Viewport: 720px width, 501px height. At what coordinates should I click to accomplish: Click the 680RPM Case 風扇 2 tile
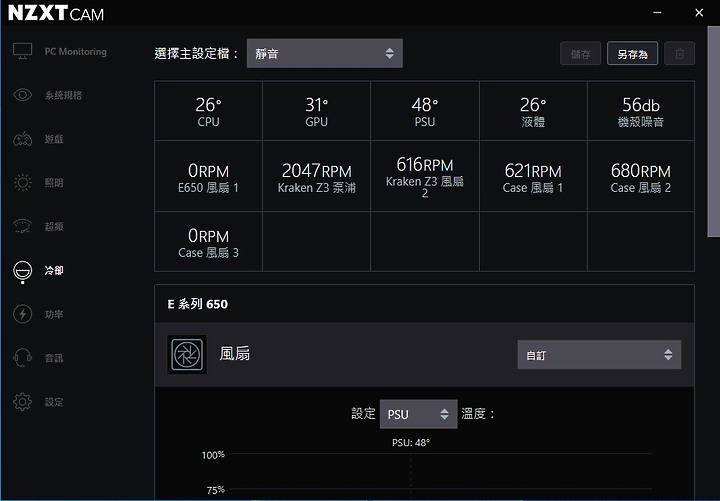[x=641, y=176]
